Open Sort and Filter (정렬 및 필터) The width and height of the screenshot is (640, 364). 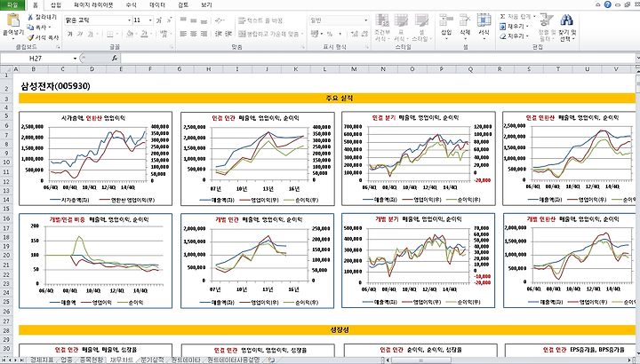547,28
